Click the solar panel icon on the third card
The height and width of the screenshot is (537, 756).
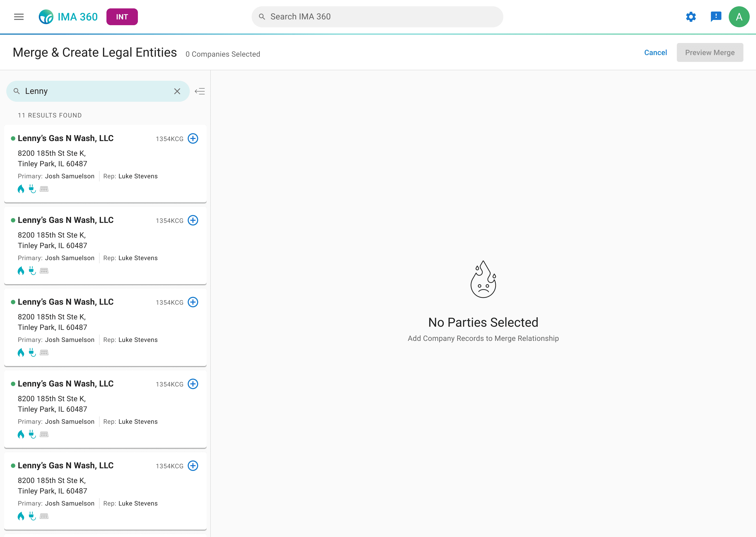(x=44, y=353)
